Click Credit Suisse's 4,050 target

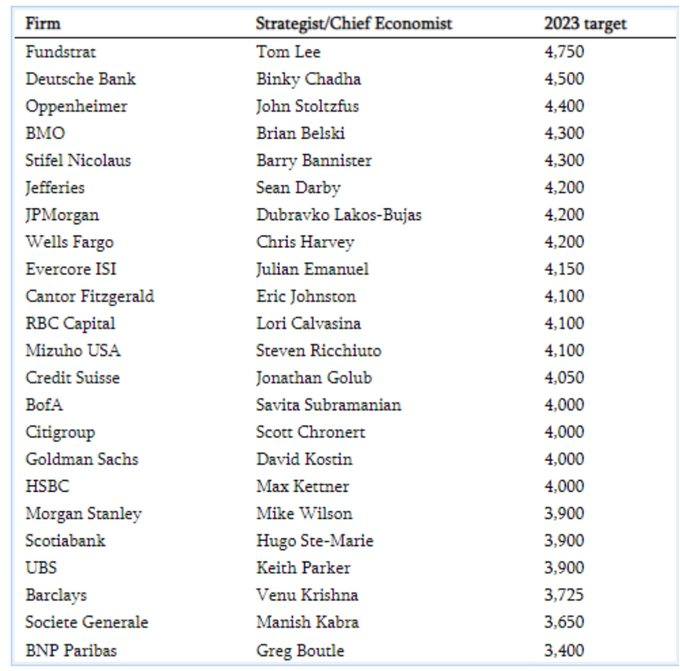click(x=564, y=378)
